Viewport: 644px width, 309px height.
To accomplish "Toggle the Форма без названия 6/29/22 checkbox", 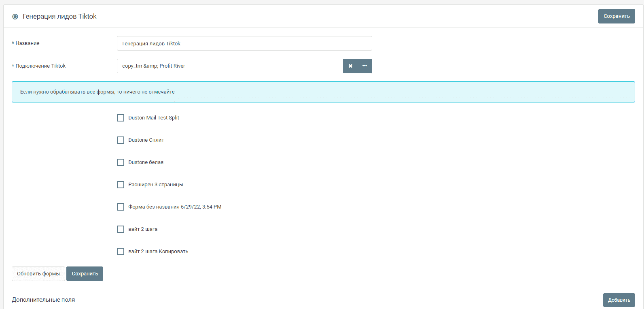I will click(x=121, y=207).
